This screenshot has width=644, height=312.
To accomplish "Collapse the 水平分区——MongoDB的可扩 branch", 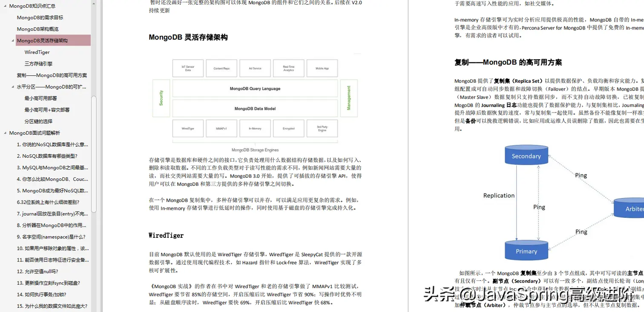I will coord(12,87).
